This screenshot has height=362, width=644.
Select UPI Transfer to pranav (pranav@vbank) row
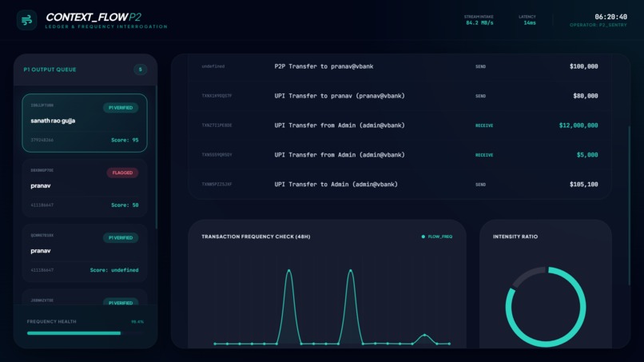(400, 96)
